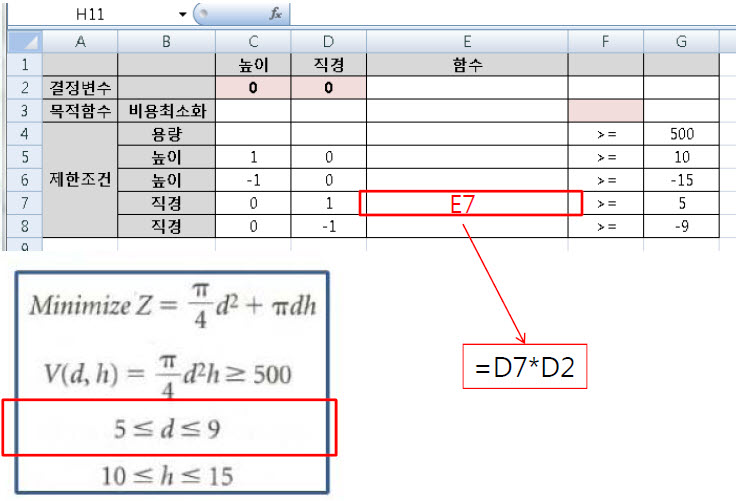Click cell G7 with value 5
This screenshot has height=501, width=739.
tap(681, 203)
